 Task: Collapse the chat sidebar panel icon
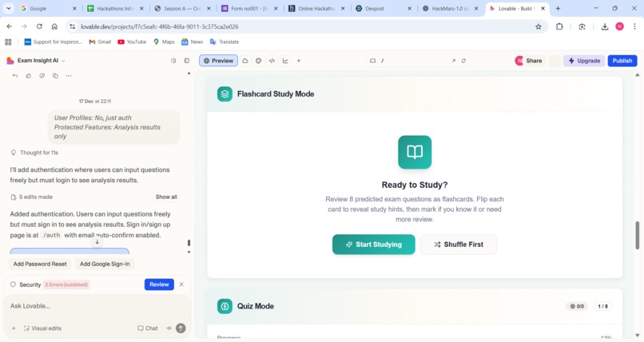[187, 61]
